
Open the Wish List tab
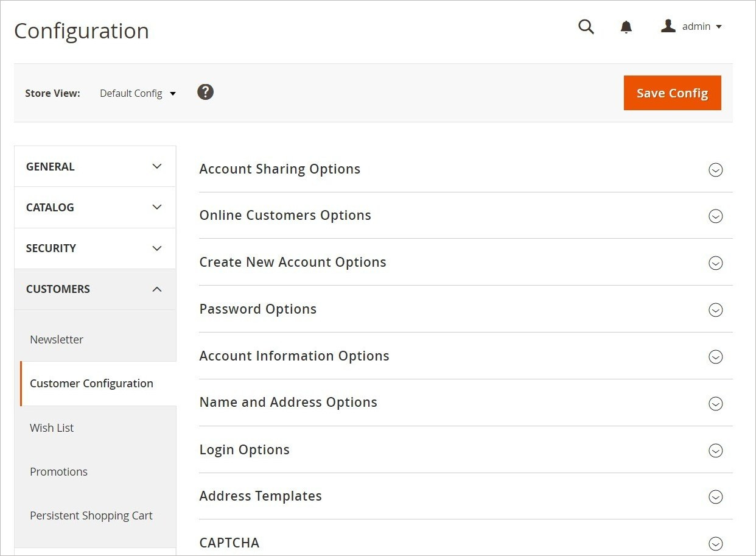52,428
